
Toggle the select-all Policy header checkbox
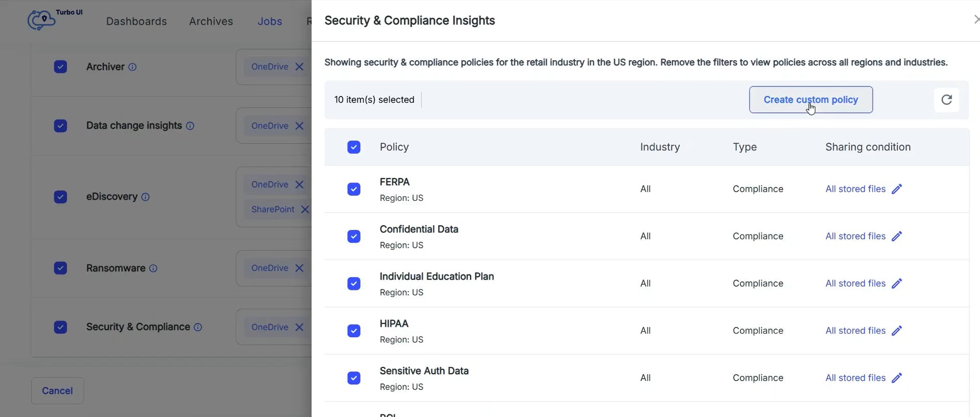pyautogui.click(x=354, y=147)
